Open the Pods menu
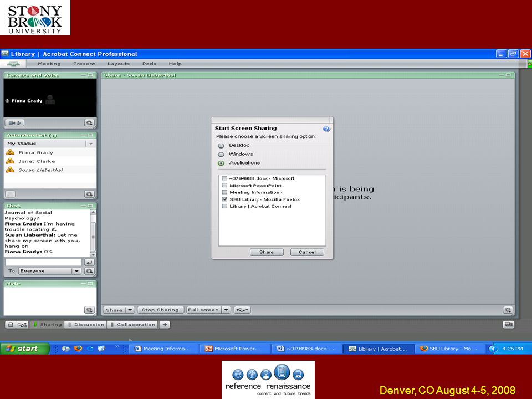The width and height of the screenshot is (532, 399). coord(149,64)
